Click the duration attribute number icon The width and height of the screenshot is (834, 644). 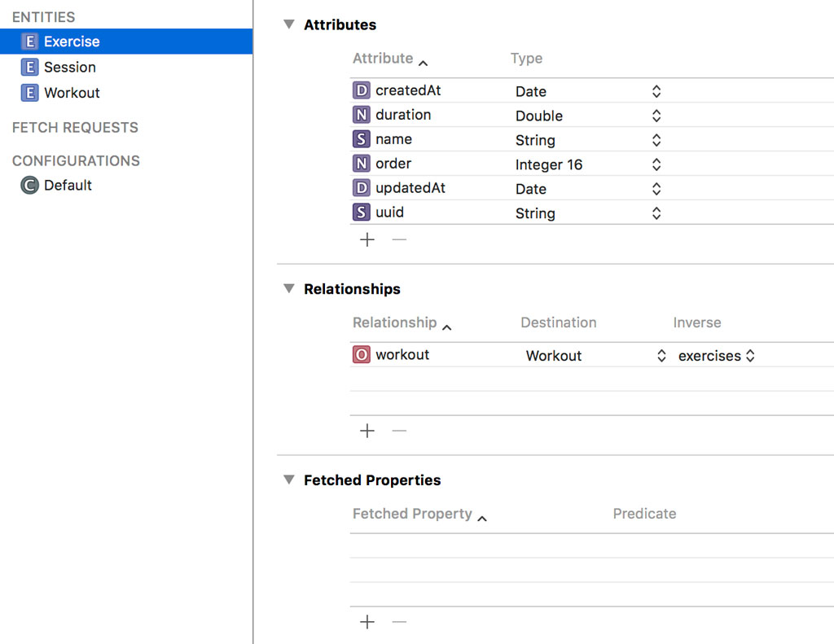point(361,116)
